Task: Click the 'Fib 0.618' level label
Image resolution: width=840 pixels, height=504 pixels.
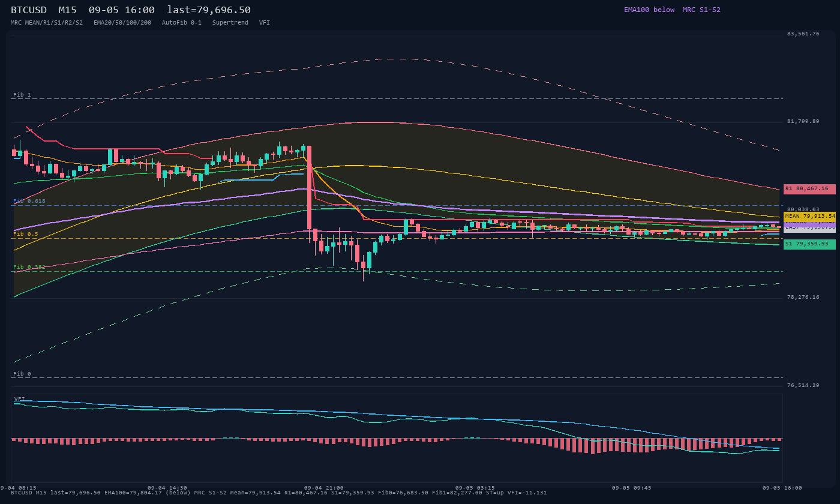Action: 29,201
